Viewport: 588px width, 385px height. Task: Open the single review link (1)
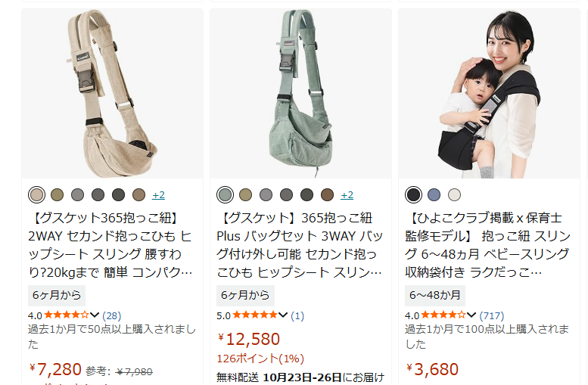pos(297,315)
